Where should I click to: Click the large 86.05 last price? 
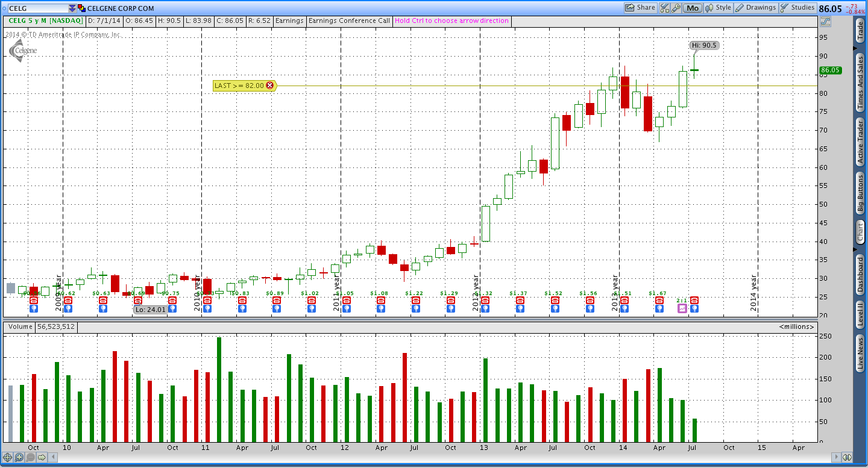coord(831,8)
